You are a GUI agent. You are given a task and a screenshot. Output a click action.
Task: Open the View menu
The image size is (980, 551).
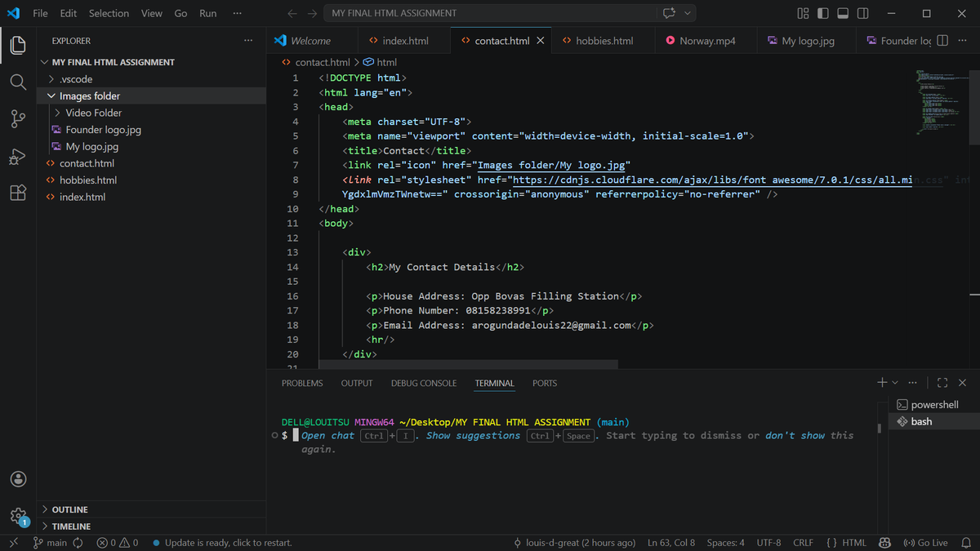tap(152, 13)
